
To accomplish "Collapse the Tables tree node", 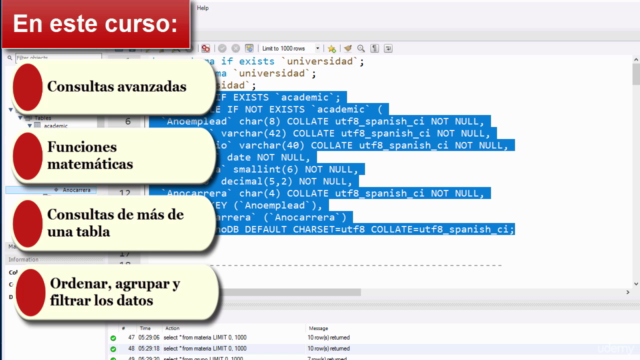I will point(20,118).
